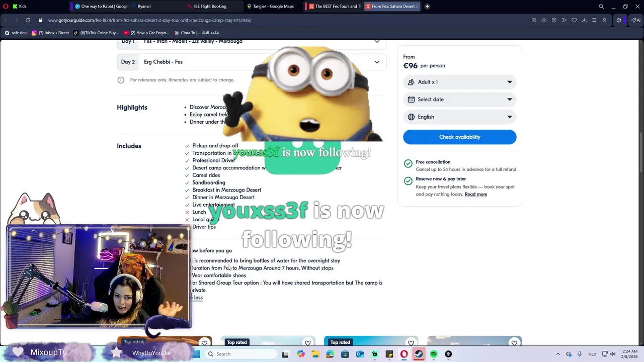The height and width of the screenshot is (362, 644).
Task: Save third Top rated card with heart
Action: [411, 343]
